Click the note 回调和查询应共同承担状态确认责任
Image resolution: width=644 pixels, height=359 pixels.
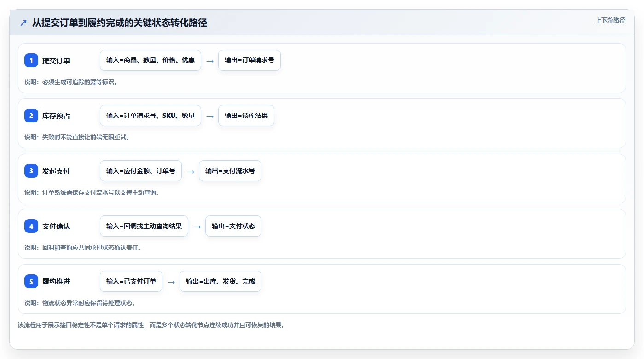(x=83, y=248)
